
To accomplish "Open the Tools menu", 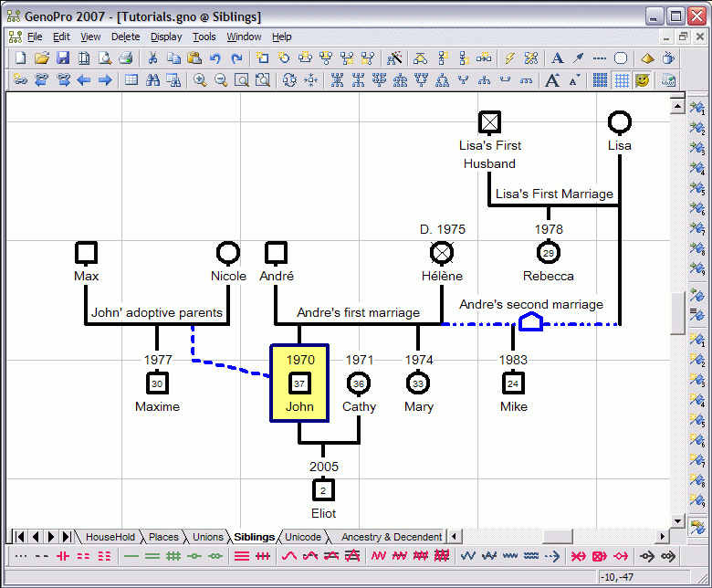I will (204, 37).
